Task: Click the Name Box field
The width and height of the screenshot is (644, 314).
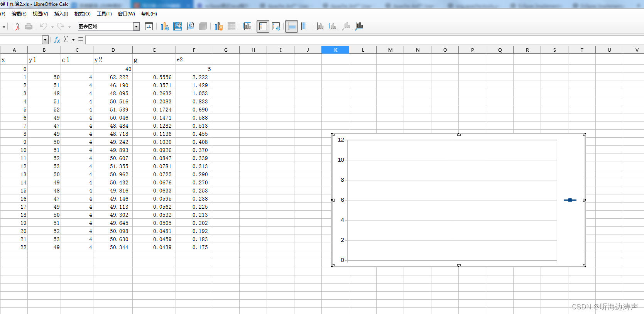Action: (21, 40)
